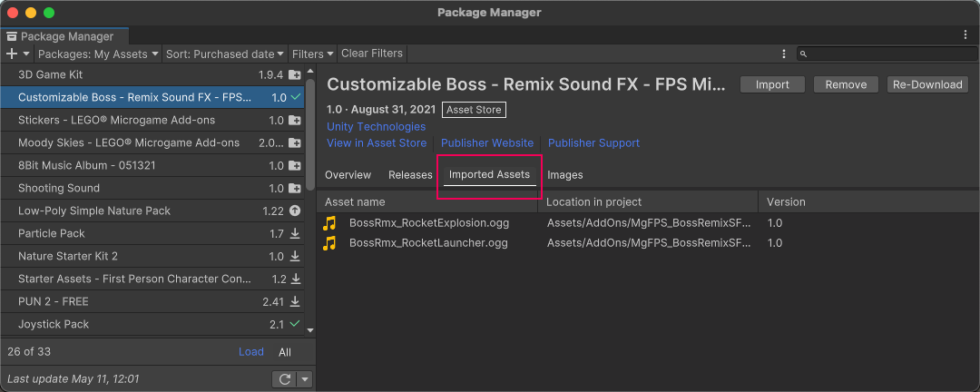Click audio icon for BossRmx_RocketLauncher.ogg
980x392 pixels.
point(329,242)
